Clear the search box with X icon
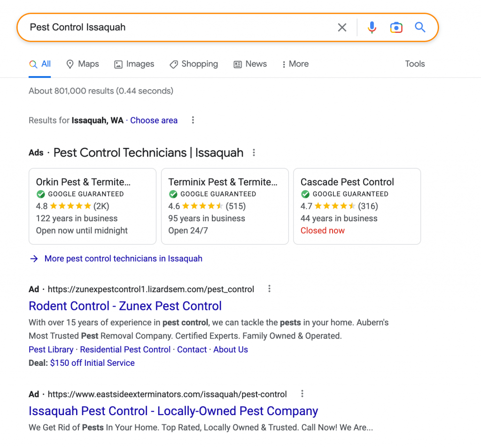The height and width of the screenshot is (448, 481). 342,27
